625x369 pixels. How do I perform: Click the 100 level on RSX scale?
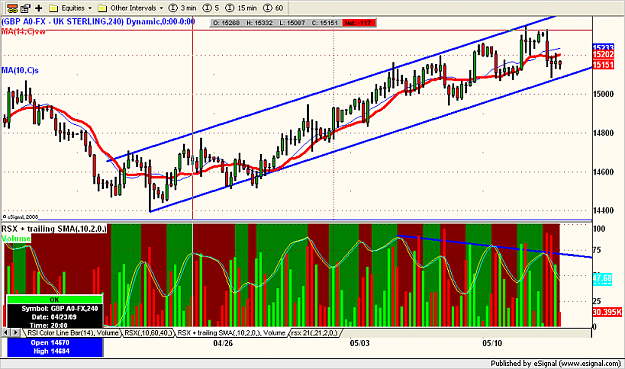[x=599, y=229]
